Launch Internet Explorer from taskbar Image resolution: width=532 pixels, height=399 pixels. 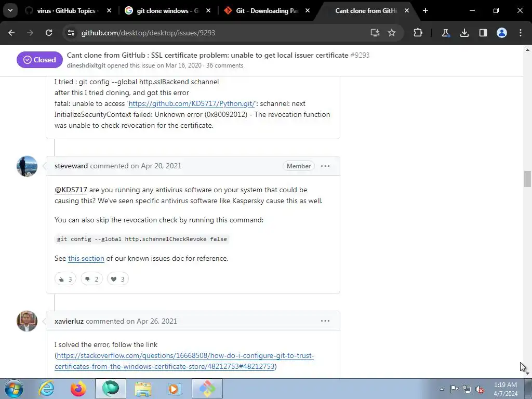(x=46, y=389)
